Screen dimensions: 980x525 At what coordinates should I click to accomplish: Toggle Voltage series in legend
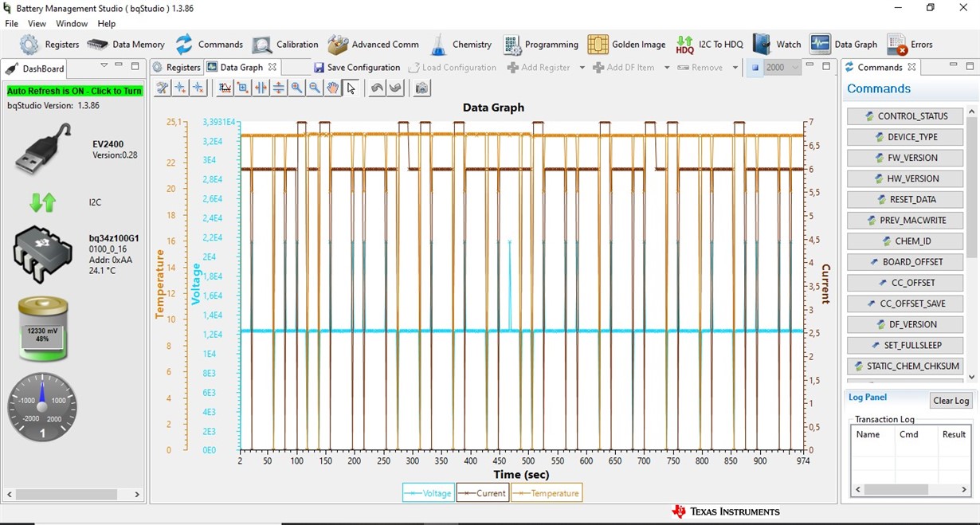point(429,493)
